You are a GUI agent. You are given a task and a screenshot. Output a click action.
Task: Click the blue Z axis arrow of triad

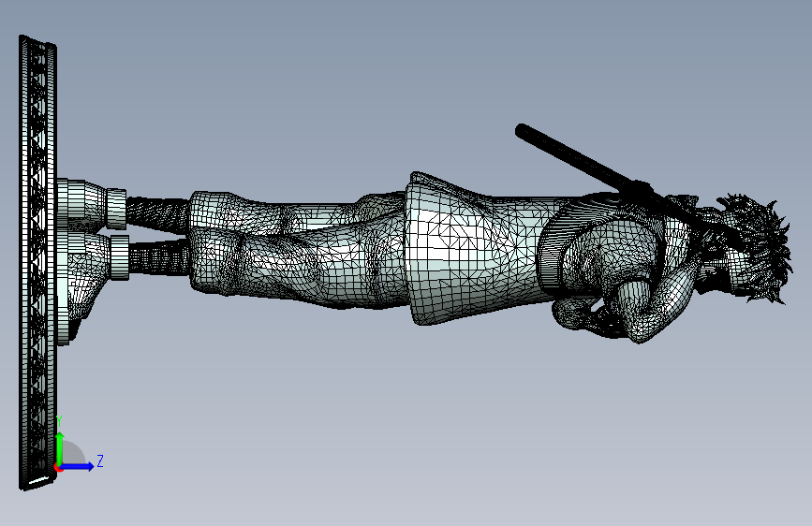[x=78, y=466]
